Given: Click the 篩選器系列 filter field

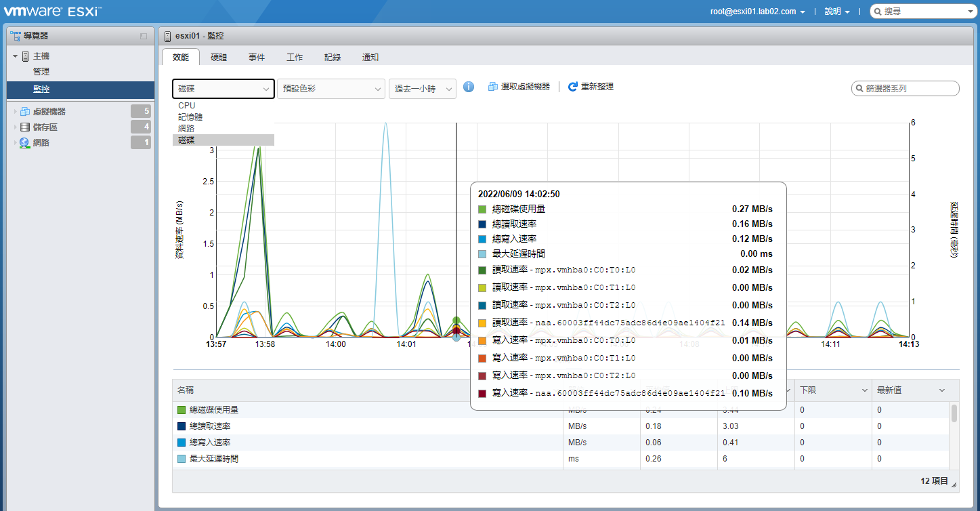Looking at the screenshot, I should point(905,88).
